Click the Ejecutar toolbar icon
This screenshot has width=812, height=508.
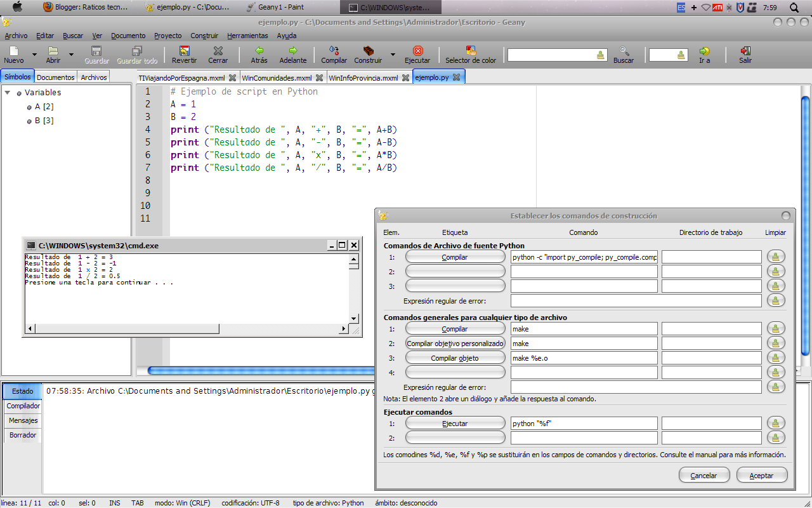[417, 51]
